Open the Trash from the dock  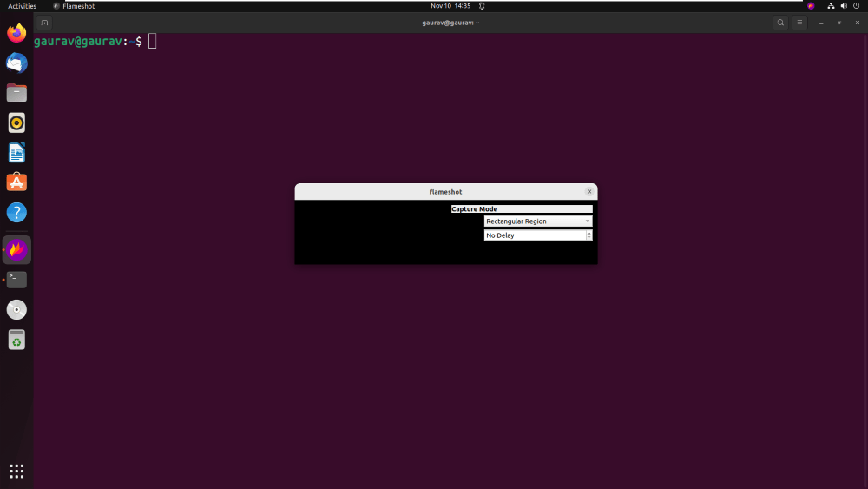click(x=16, y=340)
